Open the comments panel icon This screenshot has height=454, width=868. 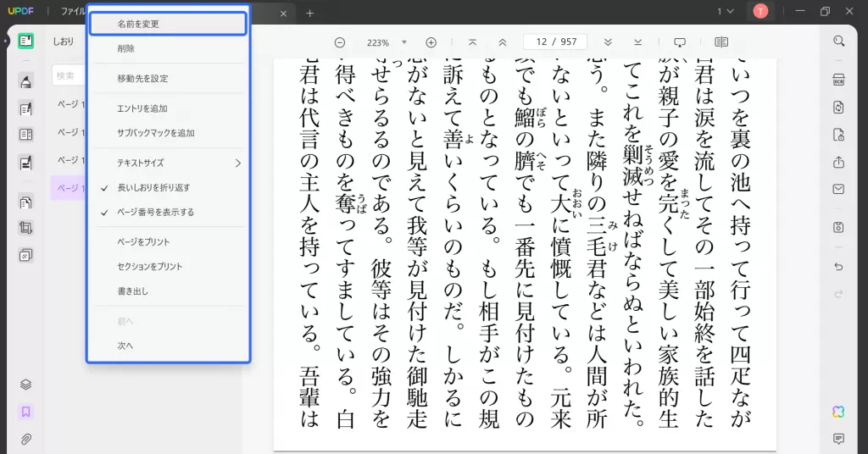[838, 439]
